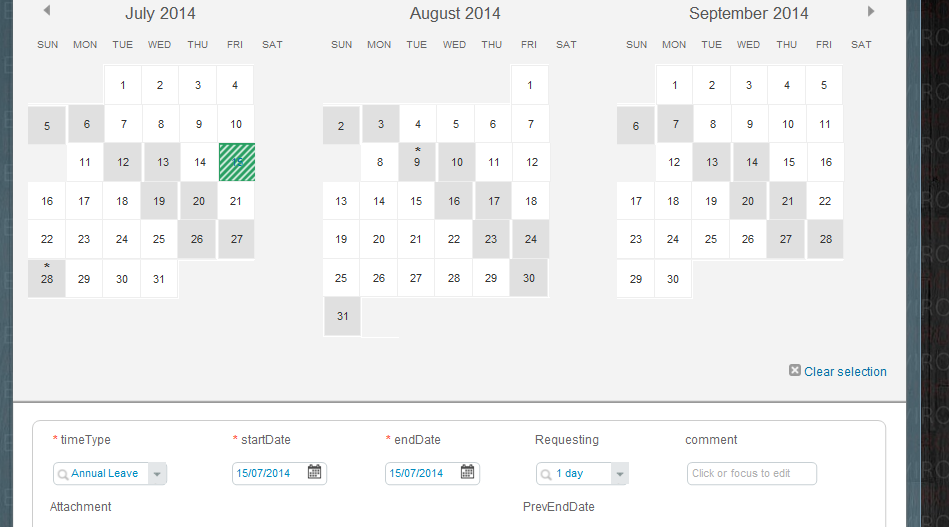Viewport: 949px width, 527px height.
Task: Focus the comment input field
Action: (x=752, y=474)
